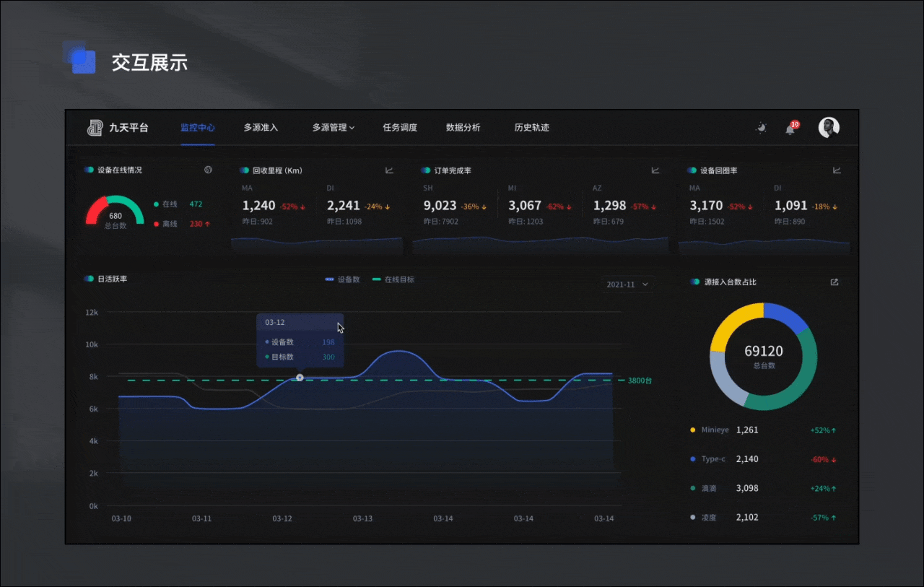Click the 12k y-axis label
The width and height of the screenshot is (924, 587).
[x=92, y=313]
